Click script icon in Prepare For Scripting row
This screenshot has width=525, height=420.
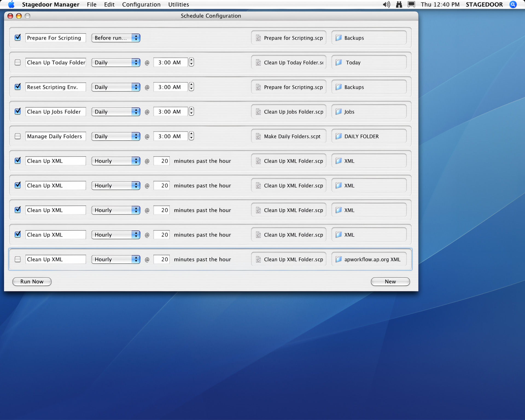point(258,38)
